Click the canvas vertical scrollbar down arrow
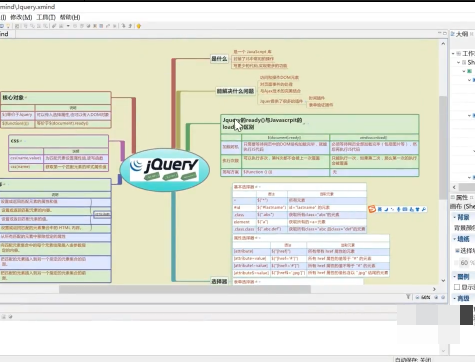 tap(443, 280)
